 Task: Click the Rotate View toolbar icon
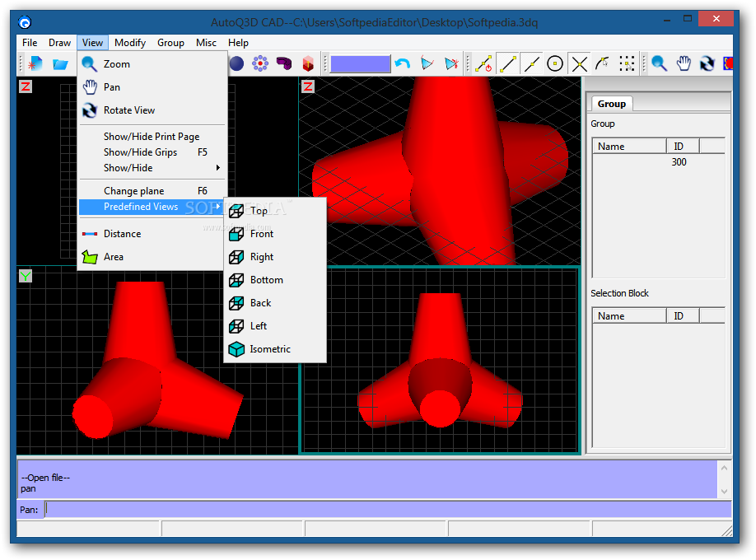pos(707,63)
